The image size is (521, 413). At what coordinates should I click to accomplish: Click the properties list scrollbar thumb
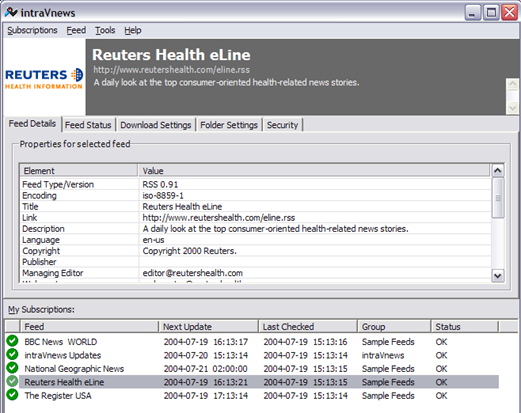coord(498,198)
